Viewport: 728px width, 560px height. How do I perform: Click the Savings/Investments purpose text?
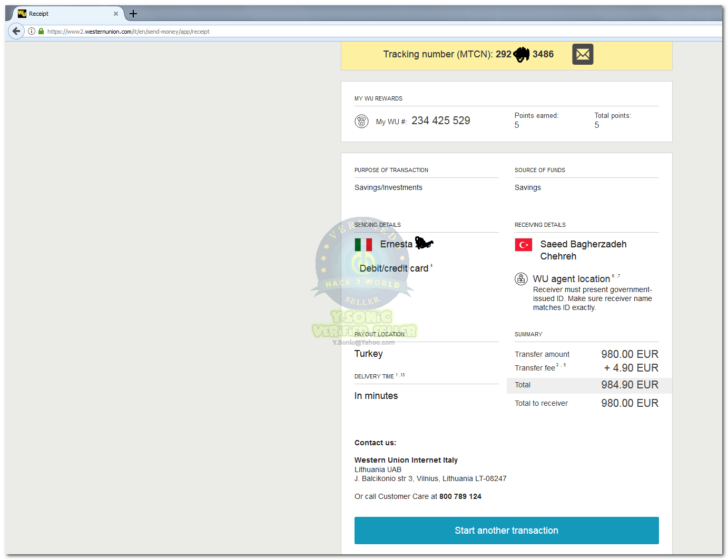[x=388, y=187]
